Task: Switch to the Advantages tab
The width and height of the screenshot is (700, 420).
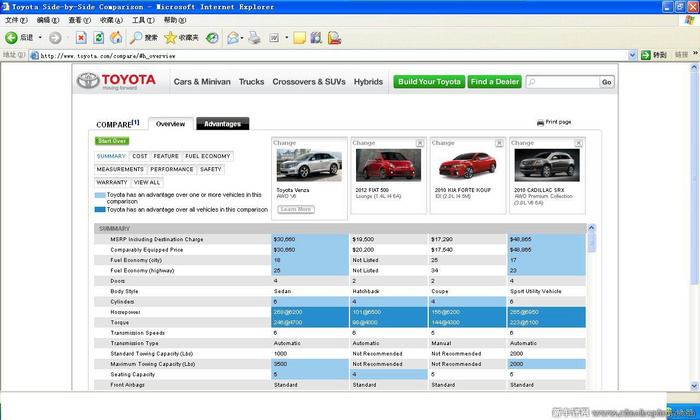Action: (x=222, y=124)
